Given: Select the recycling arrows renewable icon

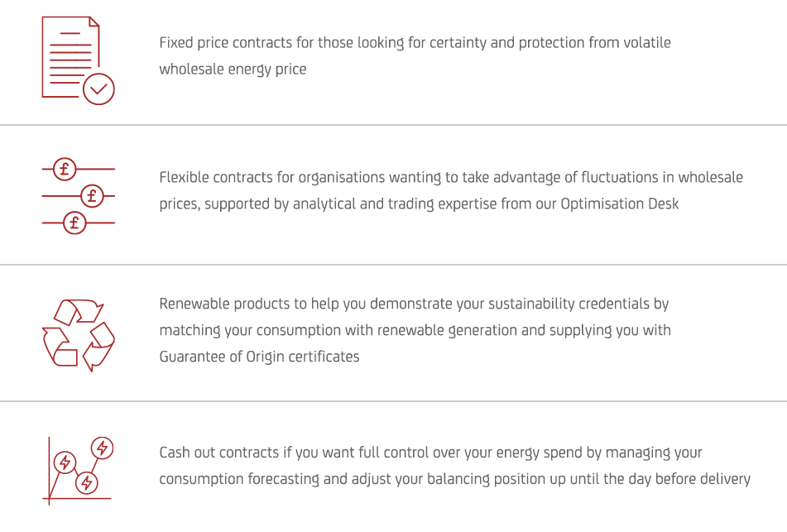Looking at the screenshot, I should pos(79,335).
